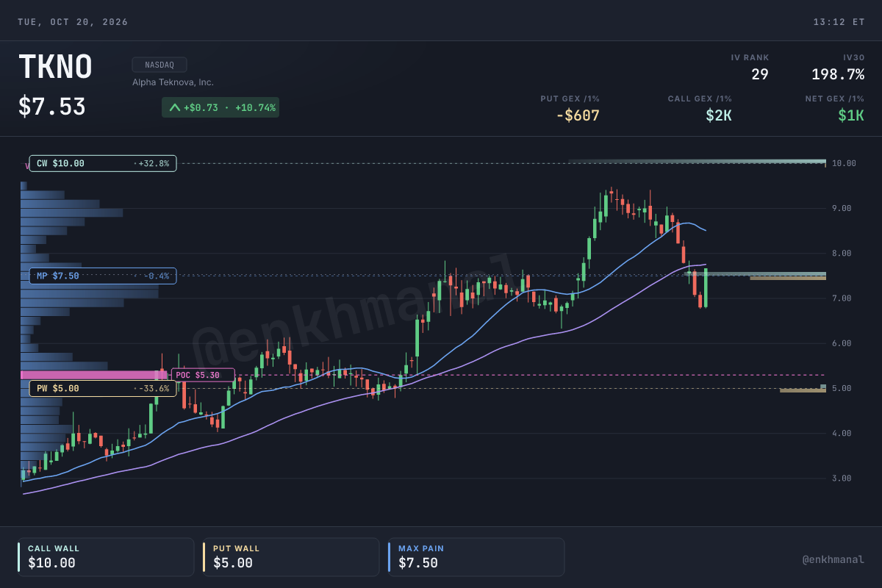Click the @enkhmanal handle at bottom right
882x588 pixels.
(833, 560)
